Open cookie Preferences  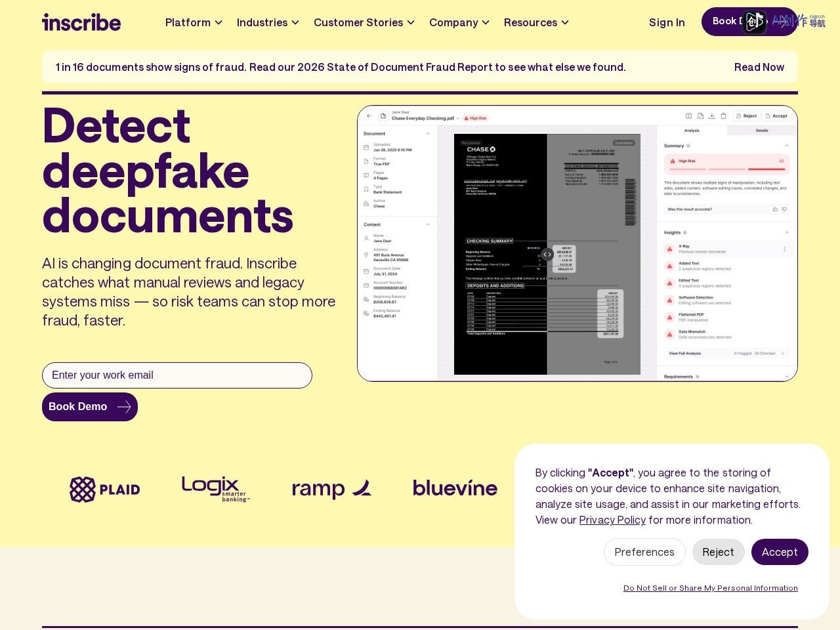coord(644,552)
